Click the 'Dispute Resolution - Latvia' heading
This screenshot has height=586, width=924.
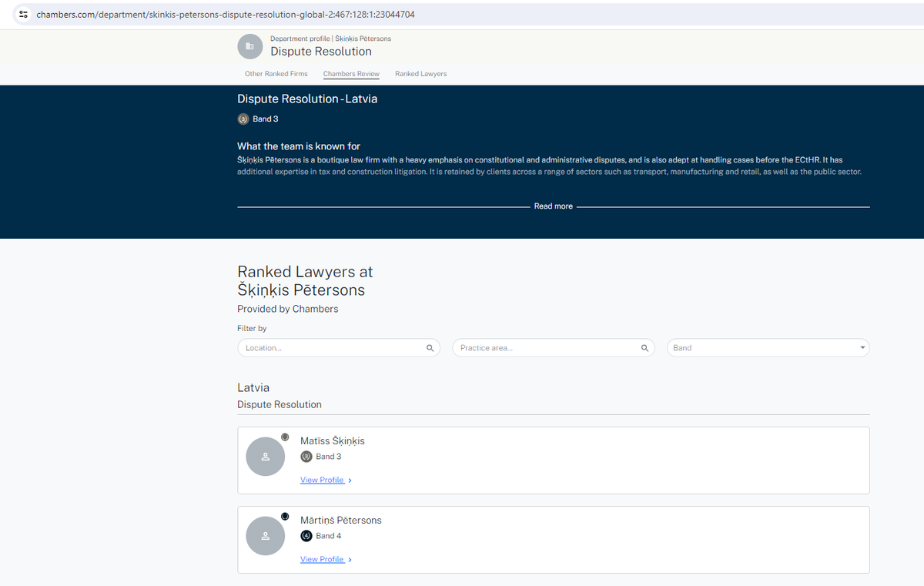coord(307,99)
